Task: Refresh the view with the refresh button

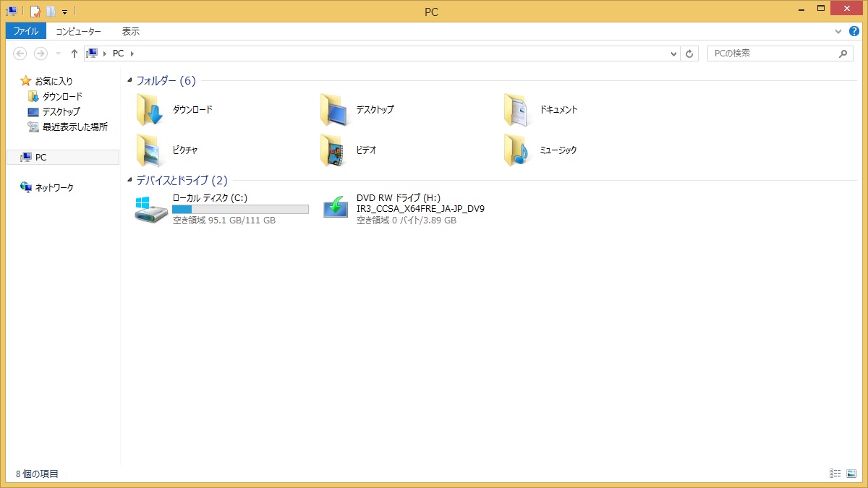Action: tap(689, 54)
